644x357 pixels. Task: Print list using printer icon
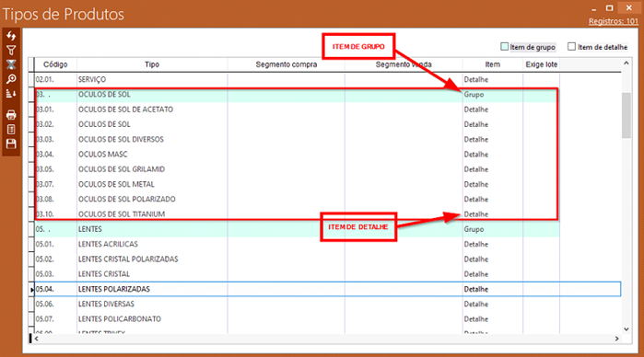click(11, 115)
